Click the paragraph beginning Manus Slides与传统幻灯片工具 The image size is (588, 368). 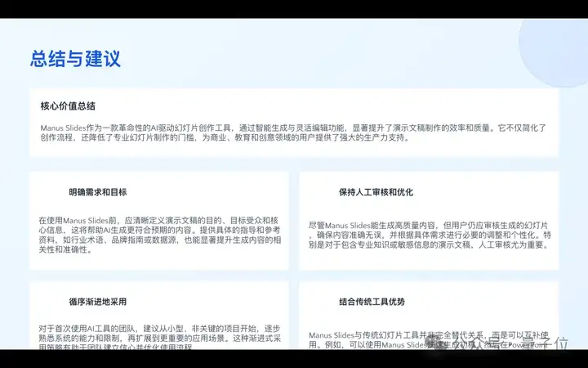click(x=429, y=340)
